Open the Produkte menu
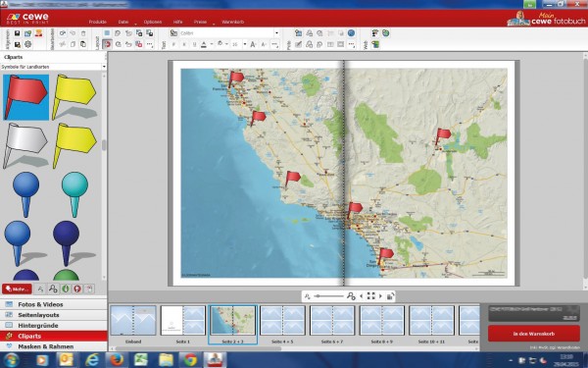This screenshot has width=588, height=368. coord(97,22)
